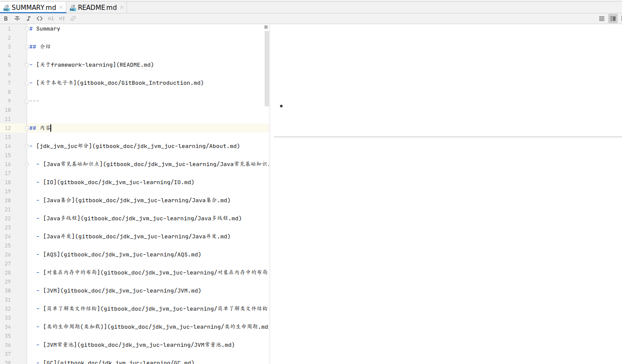Click the [对象在内存中的布局] line
The image size is (622, 364).
click(152, 273)
